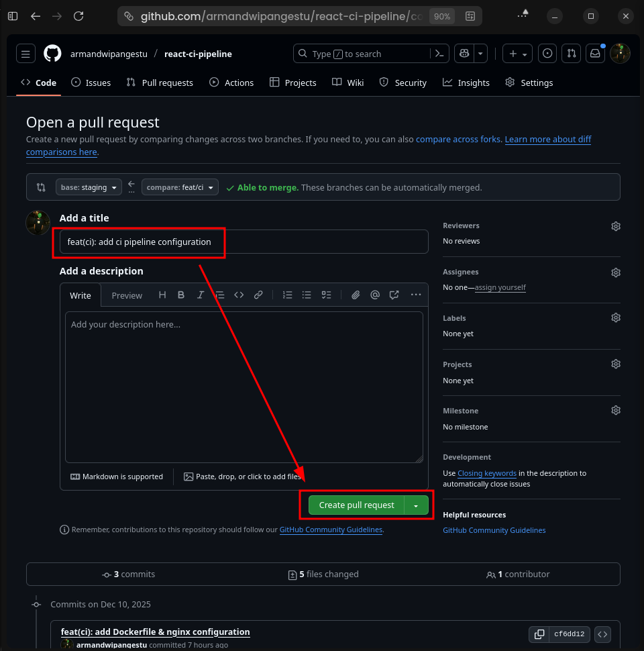The height and width of the screenshot is (651, 644).
Task: Click the Reviewers gear icon
Action: (616, 226)
